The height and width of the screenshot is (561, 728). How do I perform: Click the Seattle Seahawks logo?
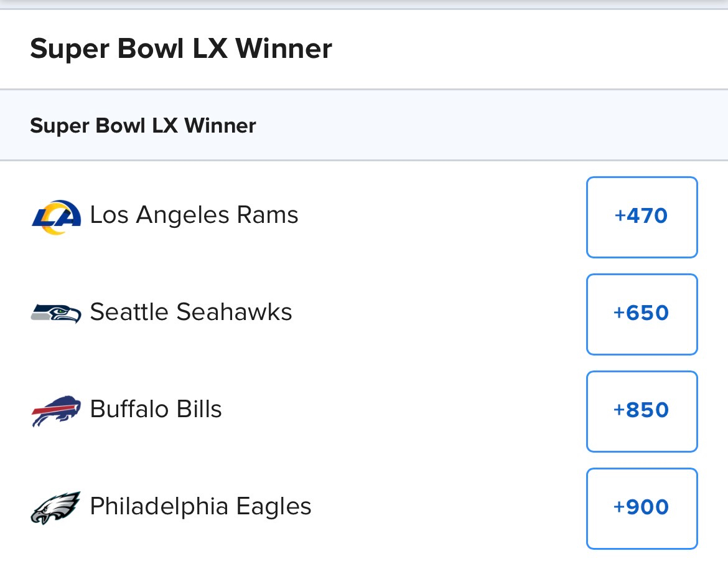point(56,313)
